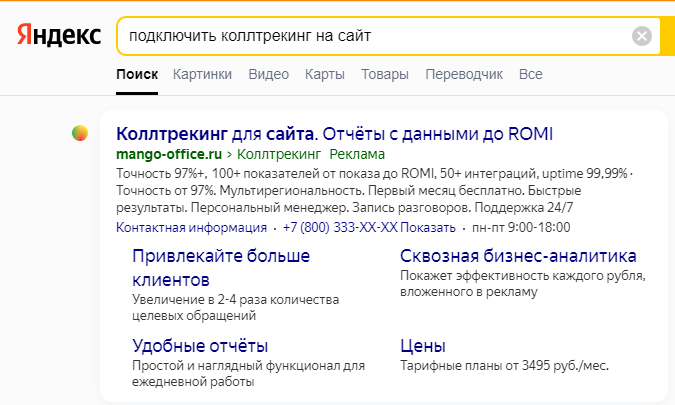675x405 pixels.
Task: Switch to the Переводчик tab
Action: click(x=464, y=74)
